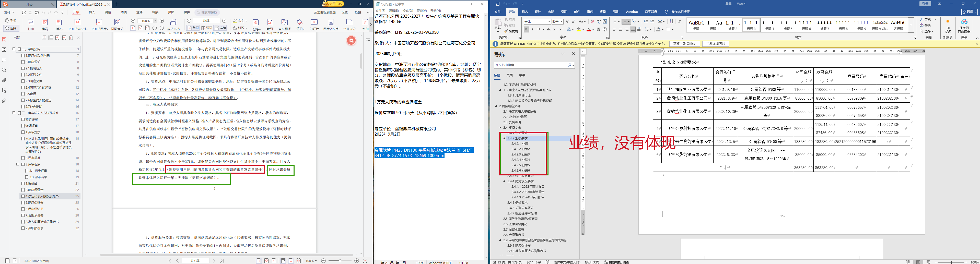Toggle Bold formatting in Word
Screen dimensions: 980x264
pyautogui.click(x=526, y=29)
